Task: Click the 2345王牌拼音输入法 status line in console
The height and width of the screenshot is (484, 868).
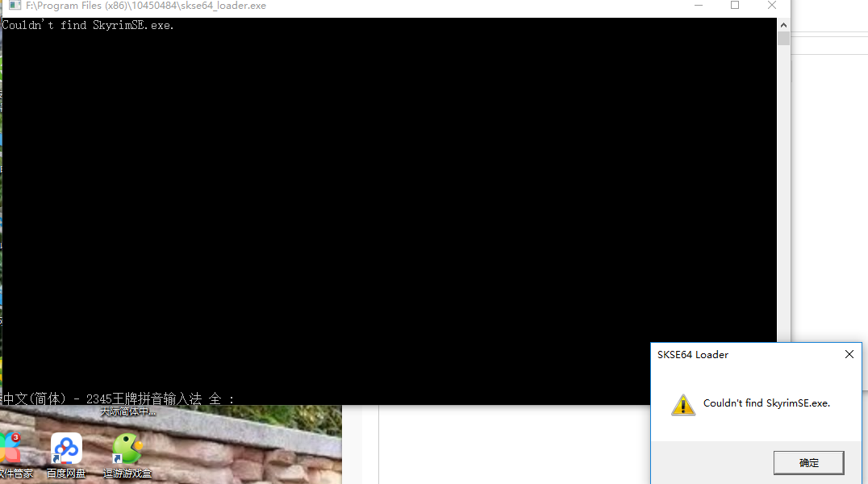Action: coord(117,398)
